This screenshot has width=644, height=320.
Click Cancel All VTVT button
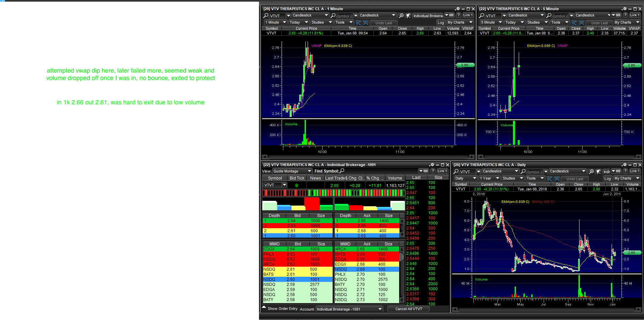tap(408, 309)
